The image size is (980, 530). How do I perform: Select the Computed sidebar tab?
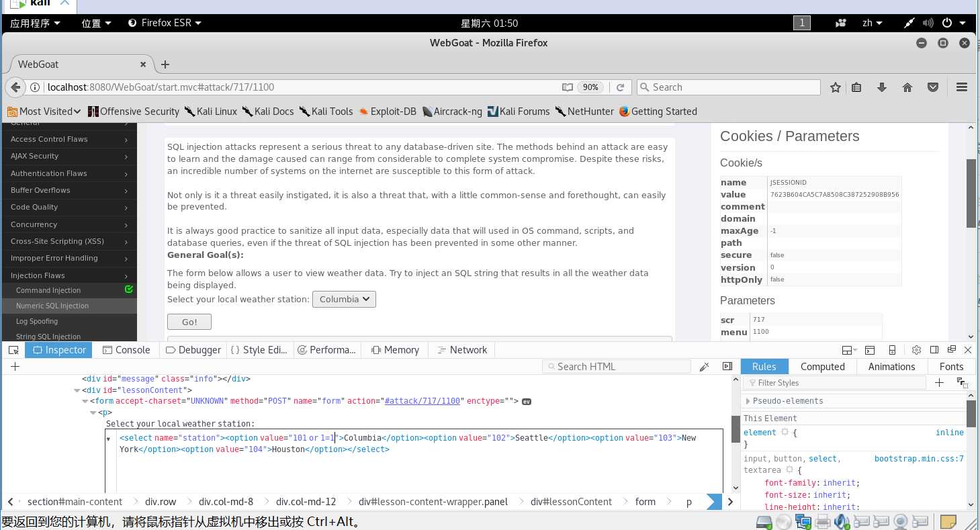(x=822, y=366)
